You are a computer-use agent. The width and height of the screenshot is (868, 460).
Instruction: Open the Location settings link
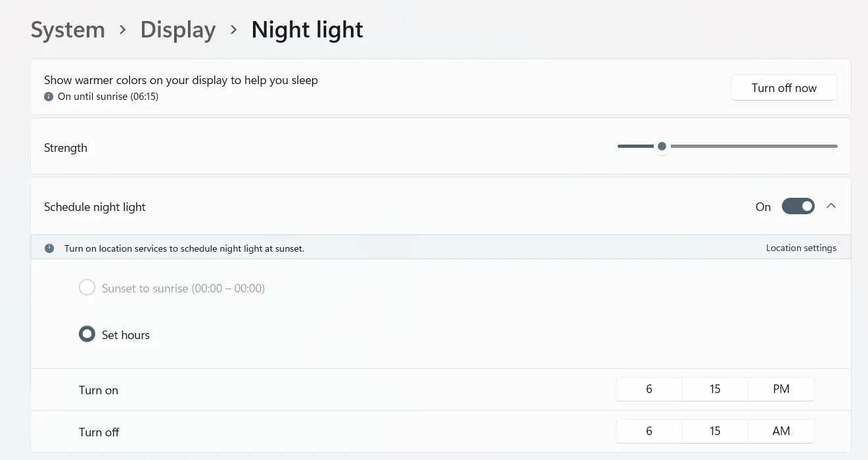tap(801, 248)
